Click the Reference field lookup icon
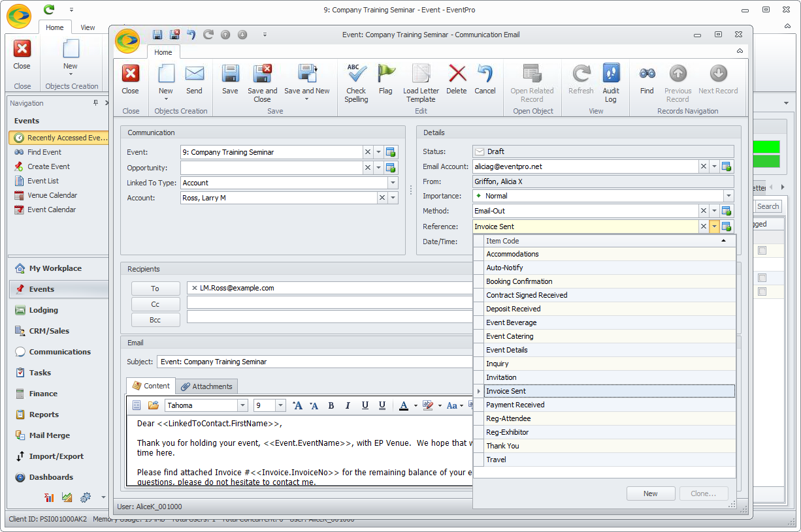 [727, 227]
